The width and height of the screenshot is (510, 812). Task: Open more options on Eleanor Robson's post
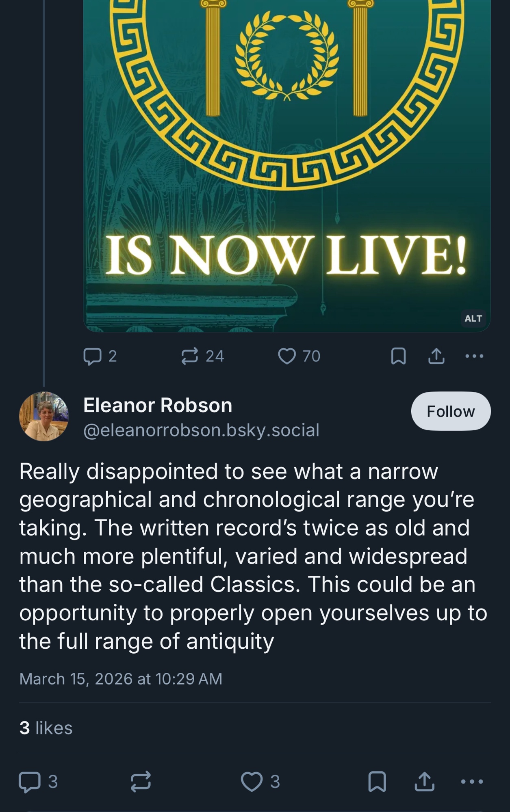pos(472,782)
